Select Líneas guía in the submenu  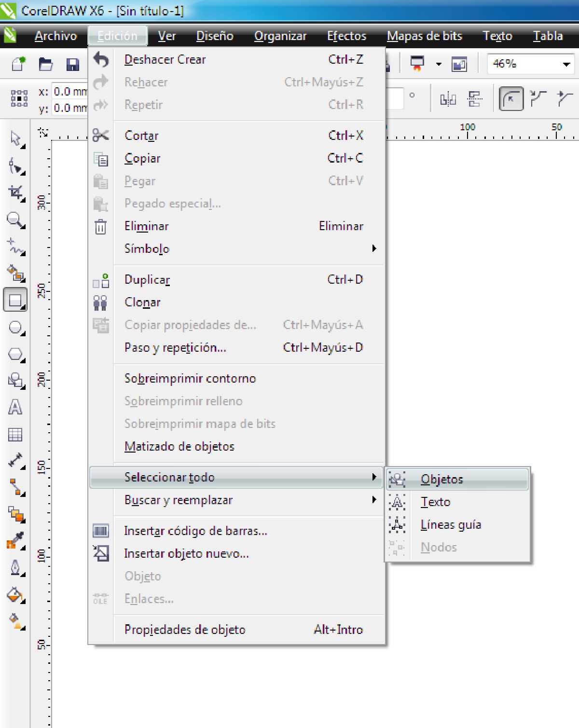tap(457, 524)
